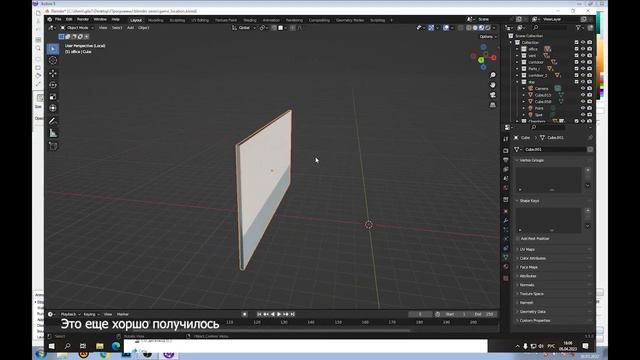The width and height of the screenshot is (640, 360).
Task: Open Texture properties tab
Action: 506,278
